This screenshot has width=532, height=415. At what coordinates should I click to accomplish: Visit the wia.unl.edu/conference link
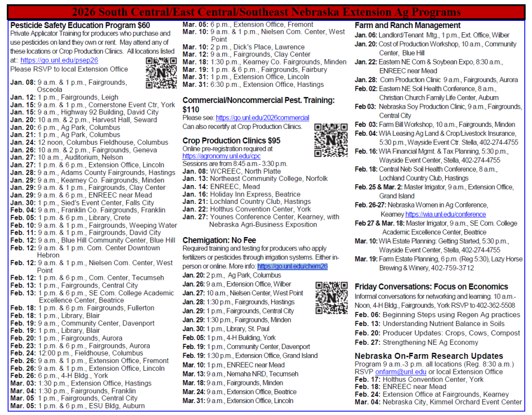445,214
